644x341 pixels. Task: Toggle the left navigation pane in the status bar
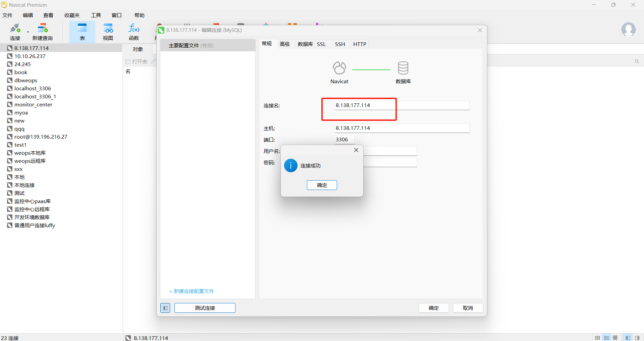[628, 338]
